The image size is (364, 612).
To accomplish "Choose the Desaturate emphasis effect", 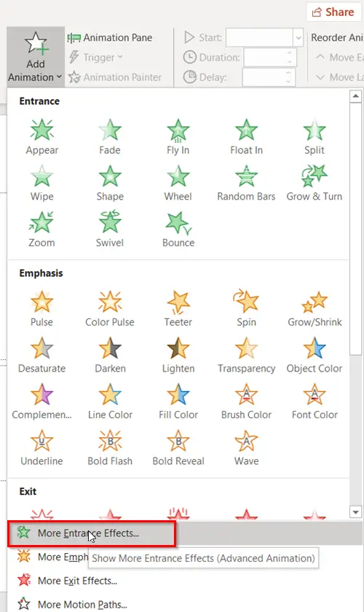I will [41, 356].
